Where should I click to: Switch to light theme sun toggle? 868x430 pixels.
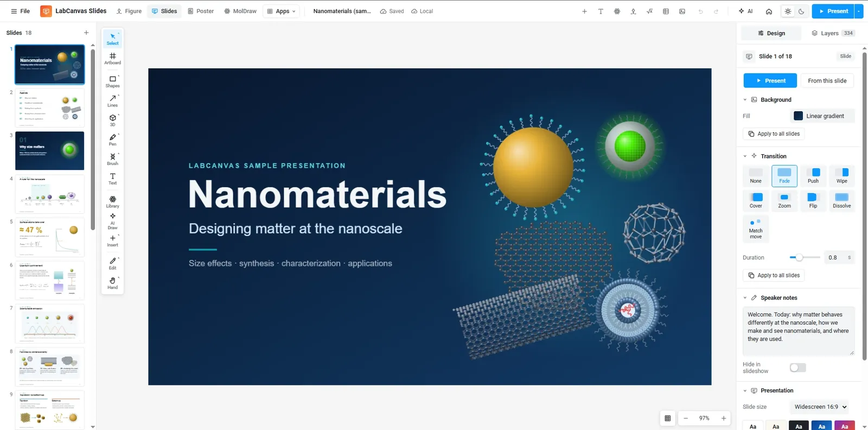788,11
